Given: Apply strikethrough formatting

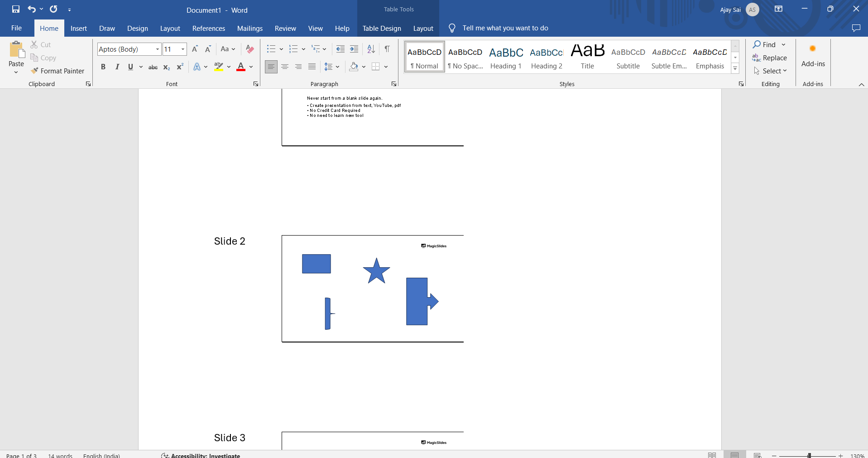Looking at the screenshot, I should 153,67.
